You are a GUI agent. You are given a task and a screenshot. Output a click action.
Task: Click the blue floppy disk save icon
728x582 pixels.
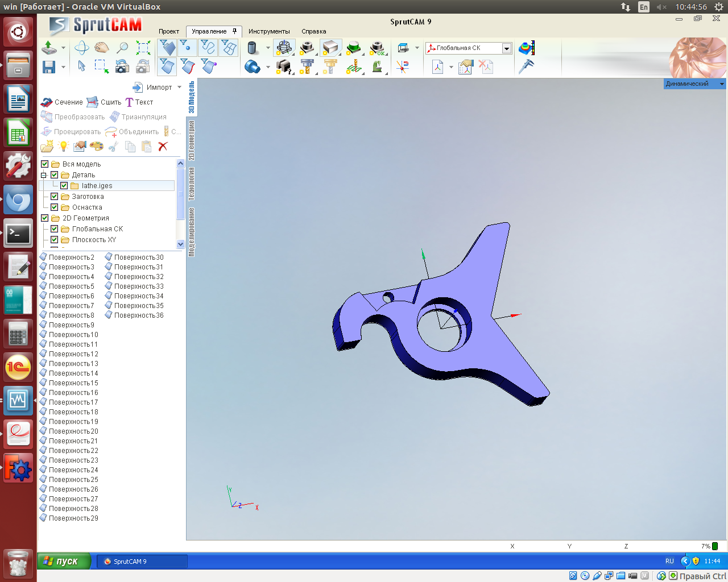[x=49, y=66]
